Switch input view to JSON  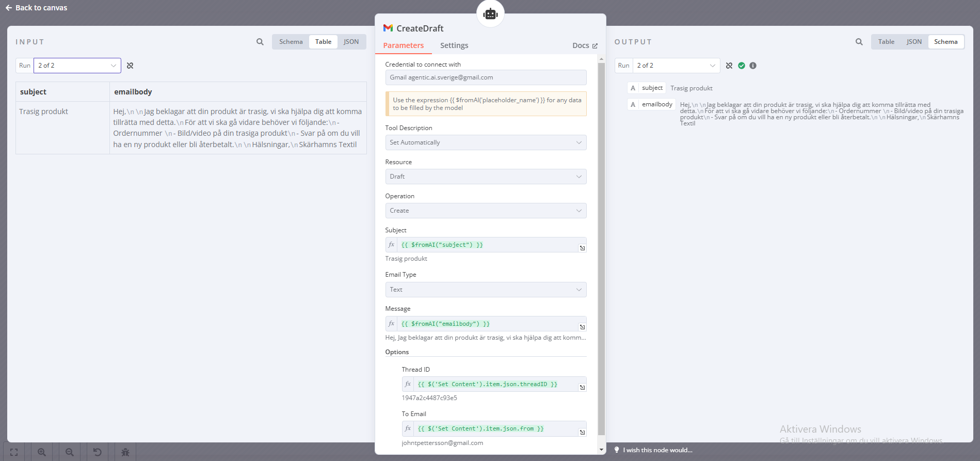coord(351,42)
